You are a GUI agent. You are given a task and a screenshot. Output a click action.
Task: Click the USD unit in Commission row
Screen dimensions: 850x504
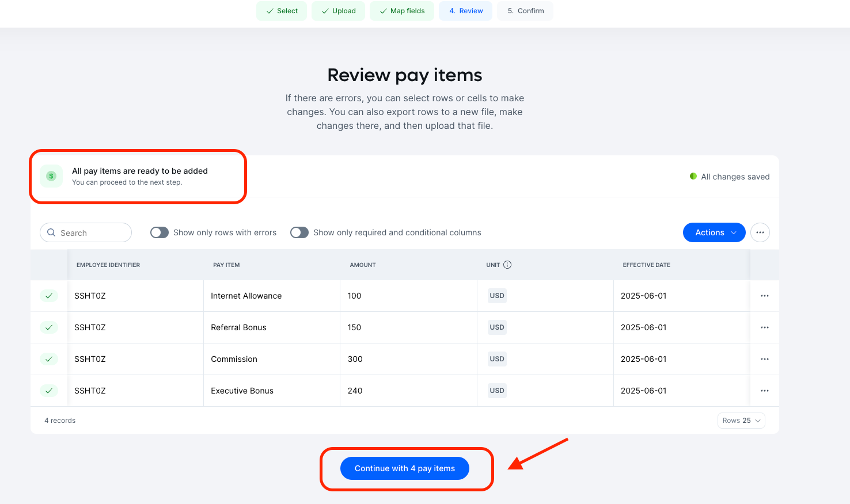coord(497,359)
